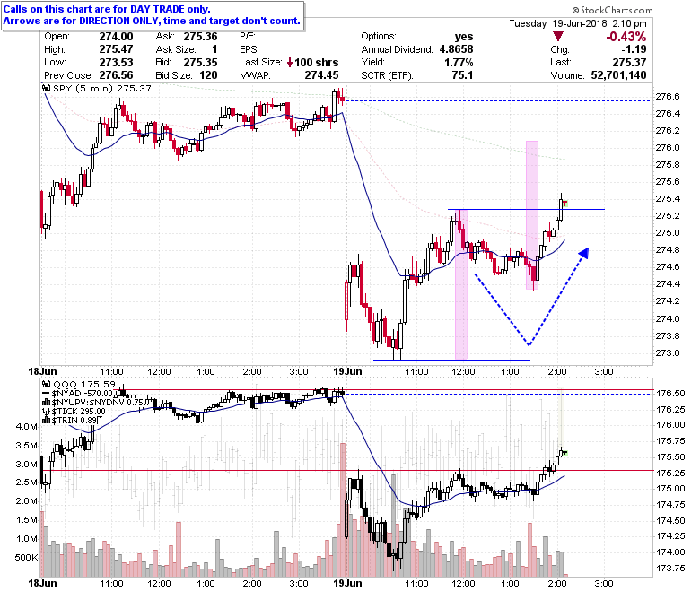
Task: Click the line icon before $NYAD label
Action: point(46,394)
